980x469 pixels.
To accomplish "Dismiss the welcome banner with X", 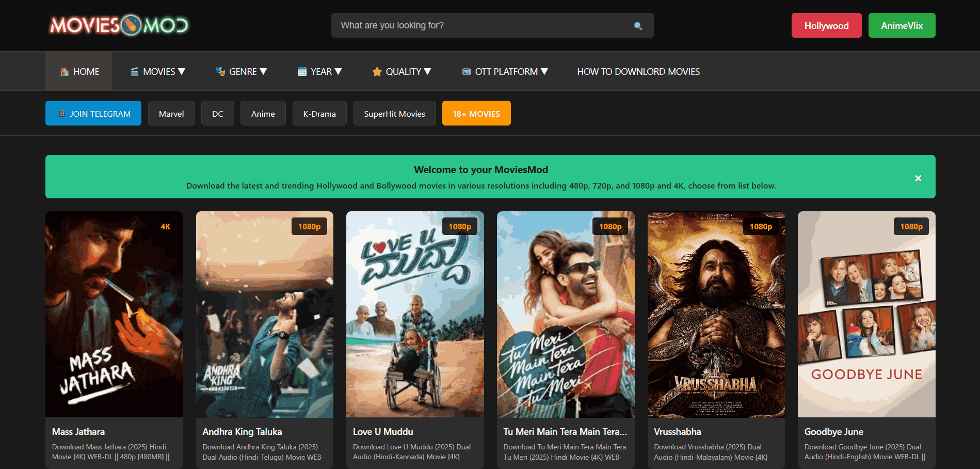I will pos(918,178).
